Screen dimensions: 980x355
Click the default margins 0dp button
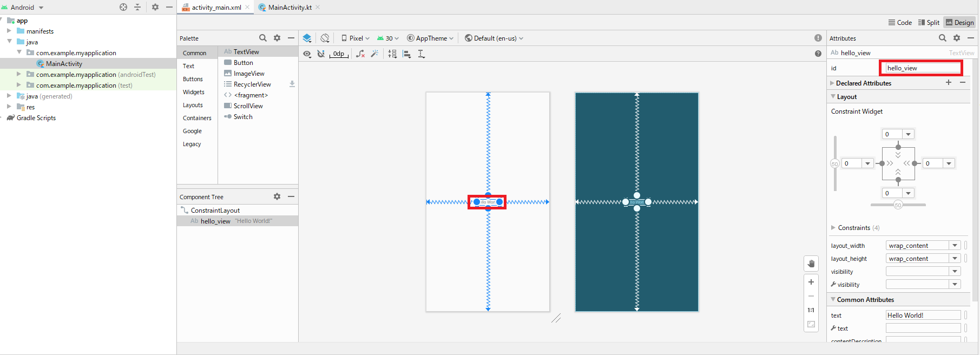click(x=339, y=54)
